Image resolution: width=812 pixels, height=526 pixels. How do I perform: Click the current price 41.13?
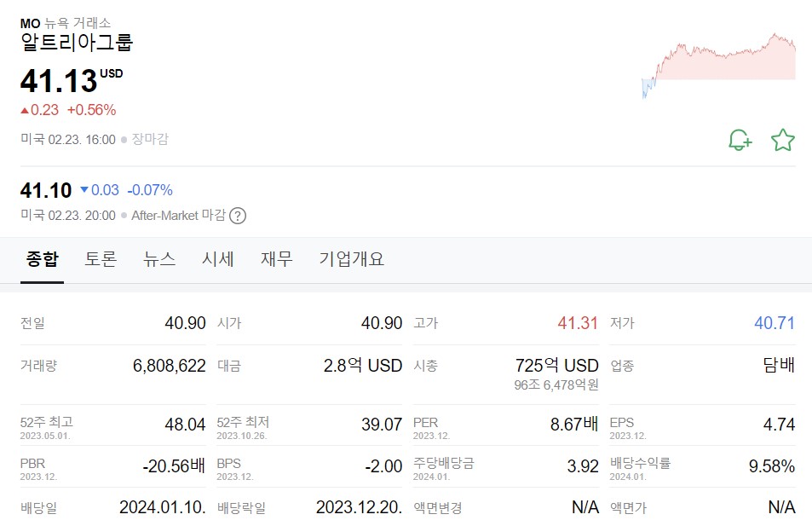[59, 81]
